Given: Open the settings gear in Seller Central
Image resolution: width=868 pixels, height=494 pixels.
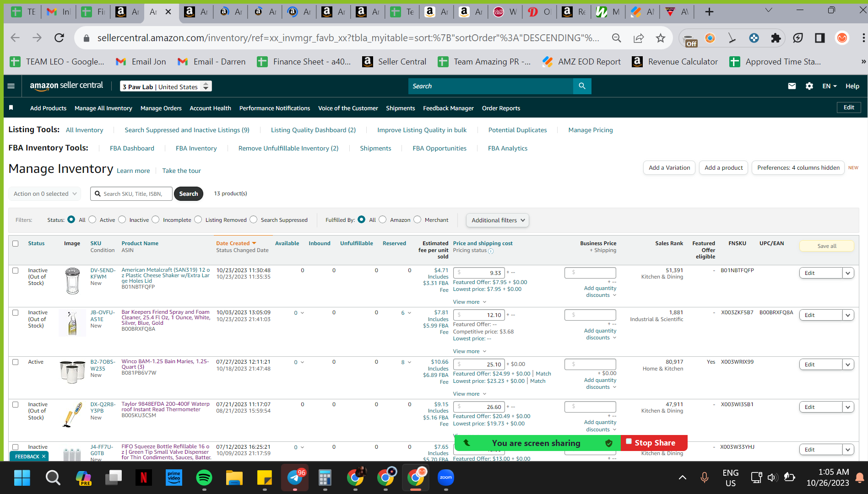Looking at the screenshot, I should pos(809,86).
